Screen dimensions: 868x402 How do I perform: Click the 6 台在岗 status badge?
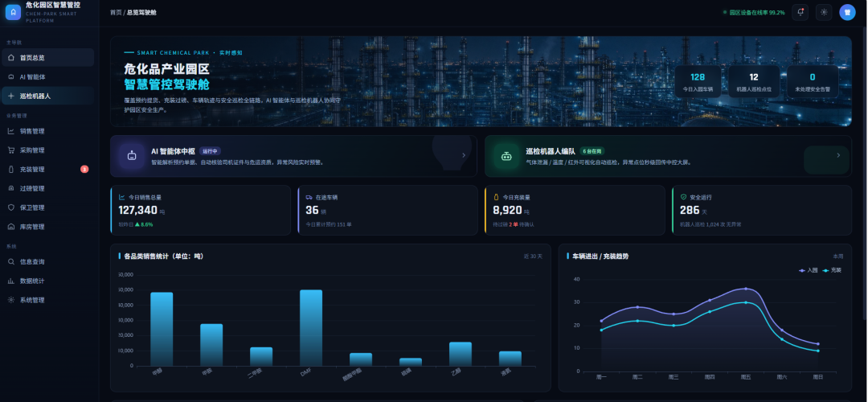[592, 151]
